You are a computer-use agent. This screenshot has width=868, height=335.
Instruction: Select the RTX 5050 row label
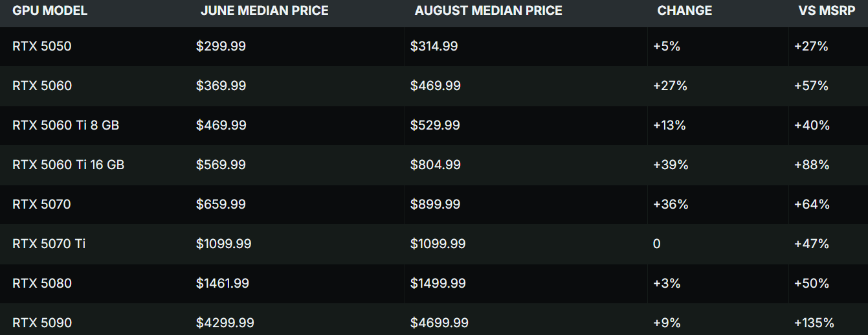(42, 46)
